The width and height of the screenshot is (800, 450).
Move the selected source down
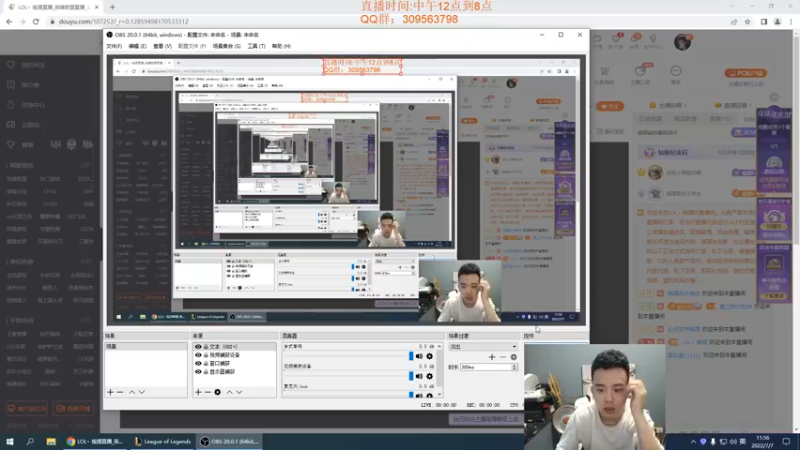coord(239,392)
